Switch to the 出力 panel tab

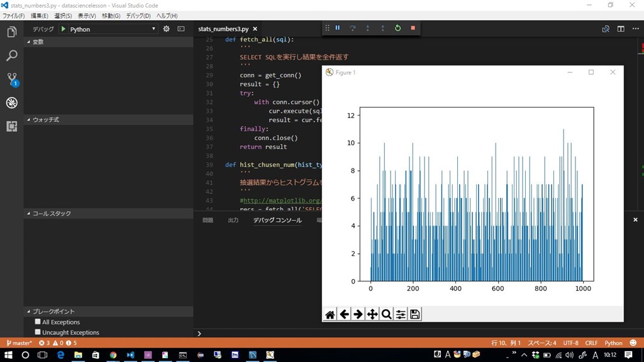[x=233, y=220]
